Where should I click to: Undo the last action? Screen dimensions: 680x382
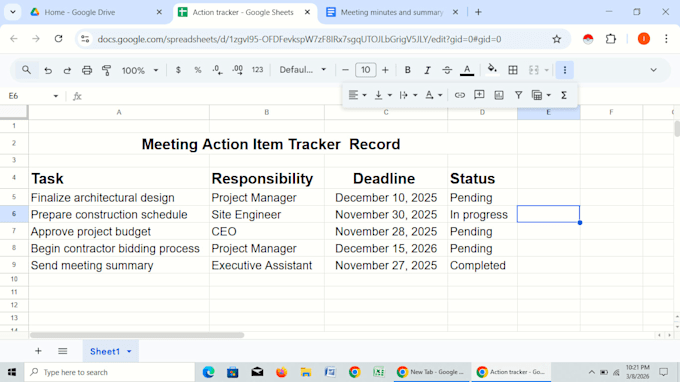48,70
